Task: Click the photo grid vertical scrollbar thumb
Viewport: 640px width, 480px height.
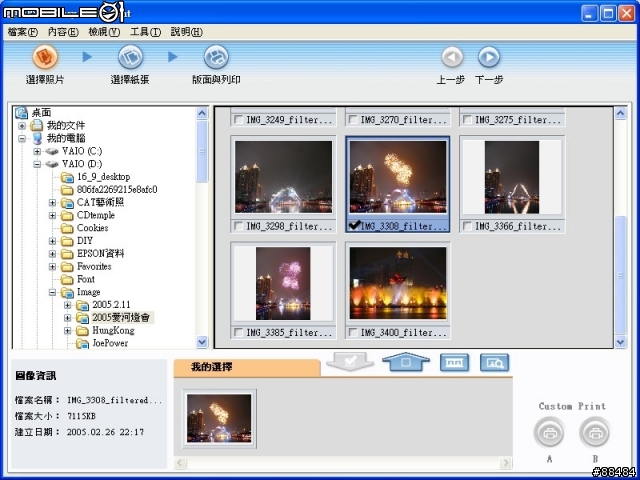Action: [x=620, y=275]
